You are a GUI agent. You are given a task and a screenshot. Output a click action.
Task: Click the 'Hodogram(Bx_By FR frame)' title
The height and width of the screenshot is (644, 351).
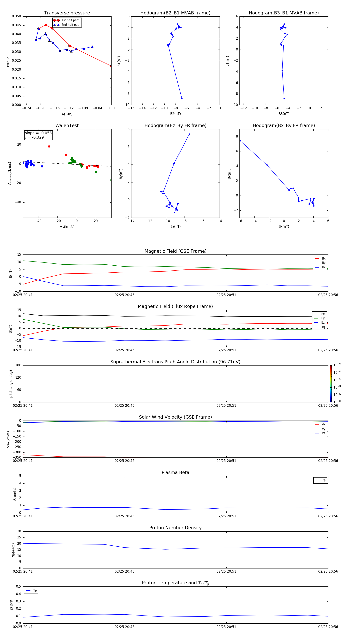tap(284, 125)
